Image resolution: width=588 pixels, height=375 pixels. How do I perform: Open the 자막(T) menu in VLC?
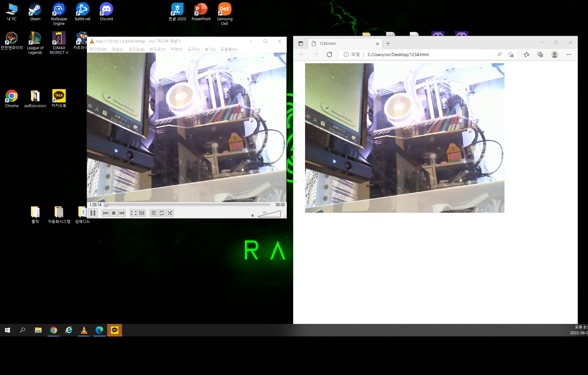[176, 49]
